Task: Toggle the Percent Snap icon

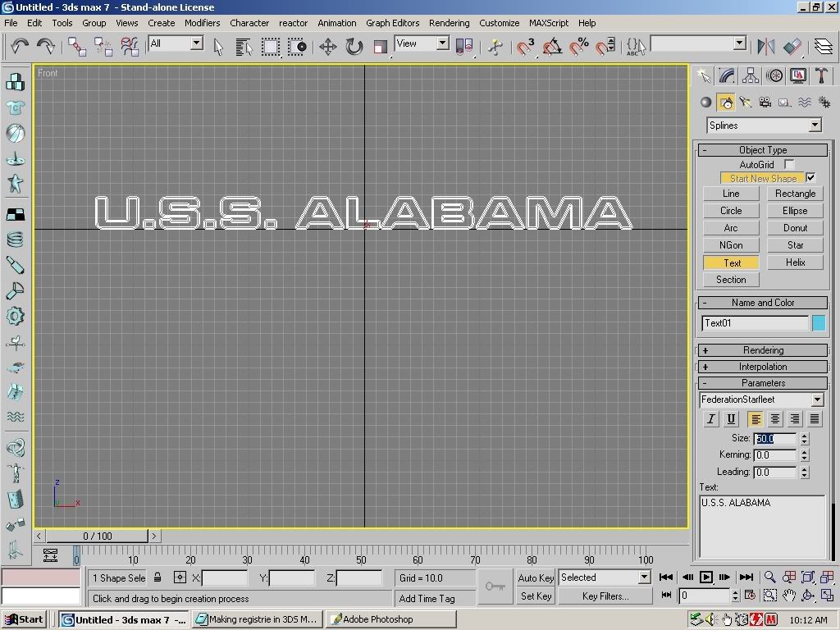Action: coord(578,47)
